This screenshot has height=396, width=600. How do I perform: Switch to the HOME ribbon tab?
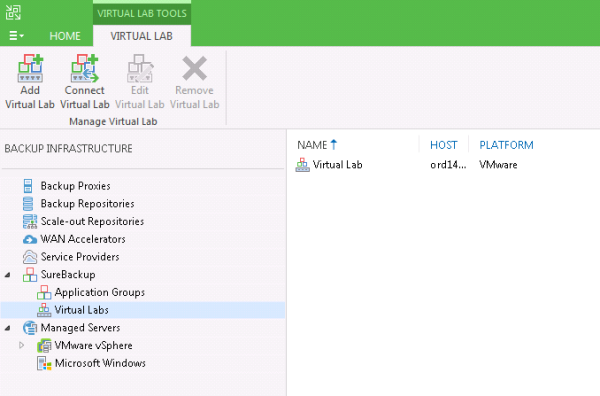pyautogui.click(x=65, y=36)
